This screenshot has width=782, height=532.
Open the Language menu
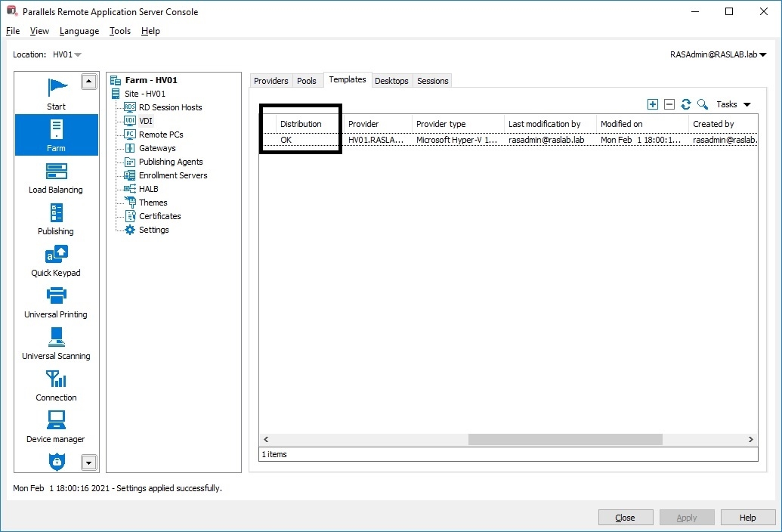tap(79, 31)
